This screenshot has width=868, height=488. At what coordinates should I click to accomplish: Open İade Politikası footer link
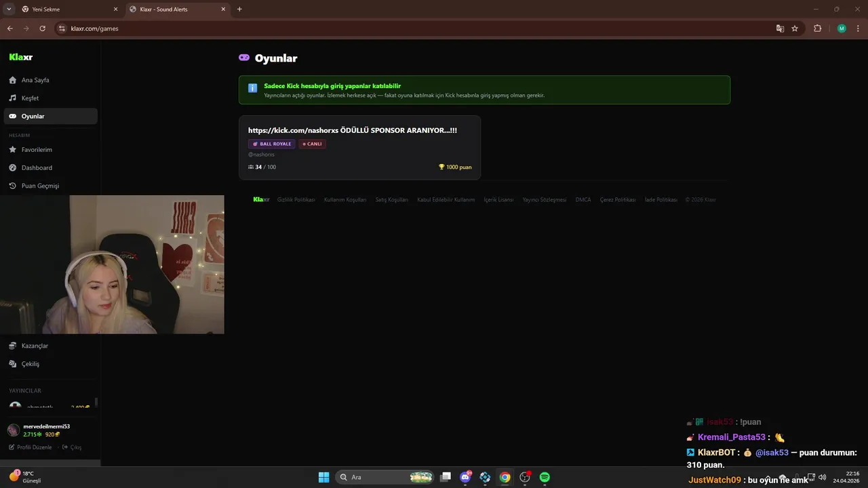(661, 200)
